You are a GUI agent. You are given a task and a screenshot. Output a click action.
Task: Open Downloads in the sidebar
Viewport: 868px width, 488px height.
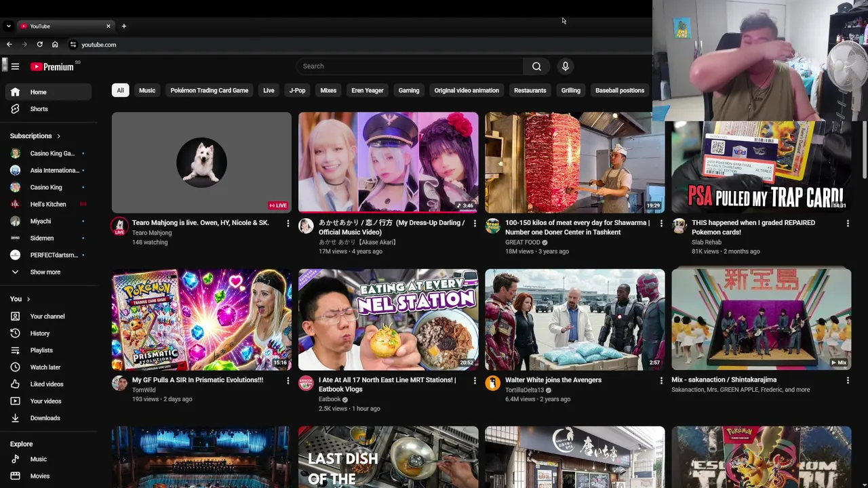[47, 418]
